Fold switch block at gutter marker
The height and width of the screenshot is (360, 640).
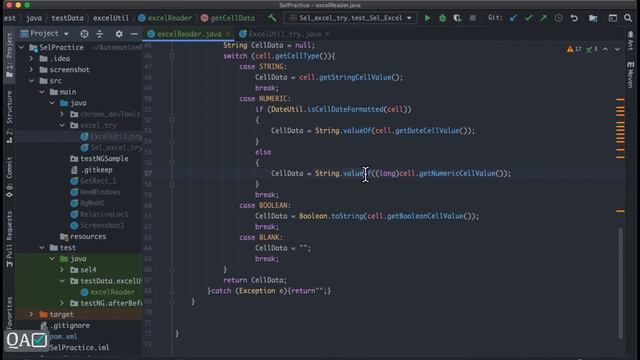pyautogui.click(x=172, y=56)
